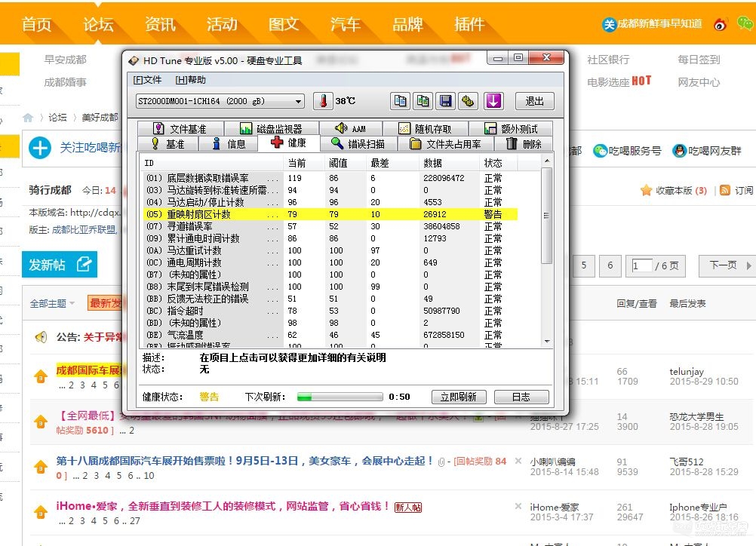
Task: Click the orange RSS icon beside 订阅
Action: (x=724, y=190)
